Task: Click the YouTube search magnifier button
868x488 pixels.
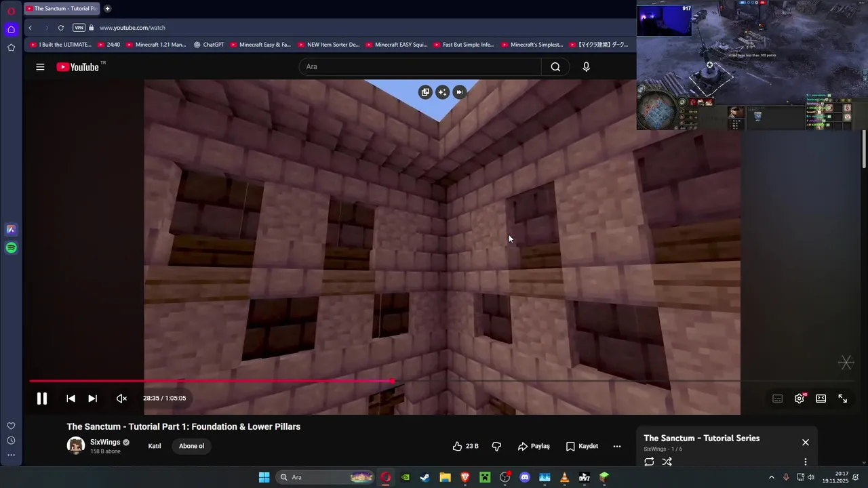Action: [555, 66]
